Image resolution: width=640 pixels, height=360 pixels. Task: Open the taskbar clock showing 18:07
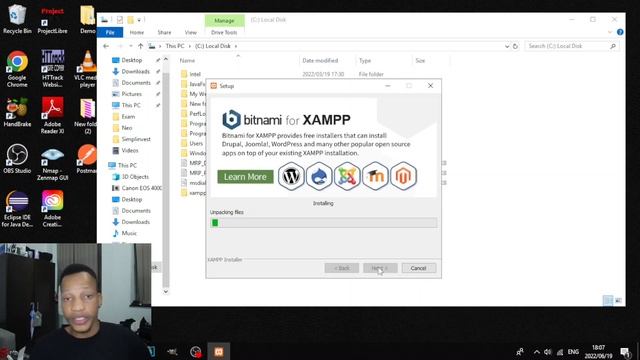pyautogui.click(x=598, y=351)
